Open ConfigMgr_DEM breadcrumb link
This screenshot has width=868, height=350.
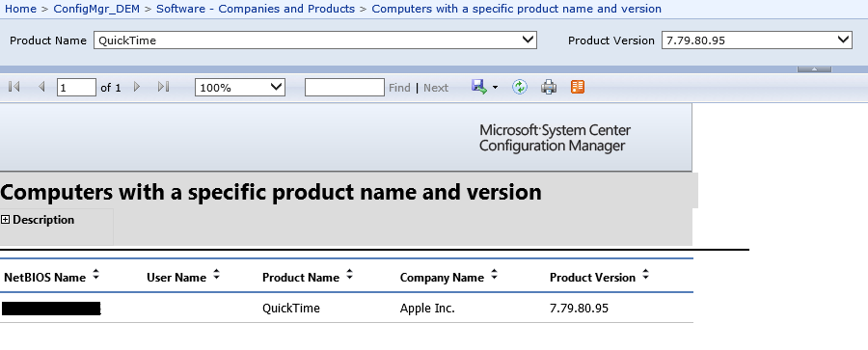click(96, 9)
